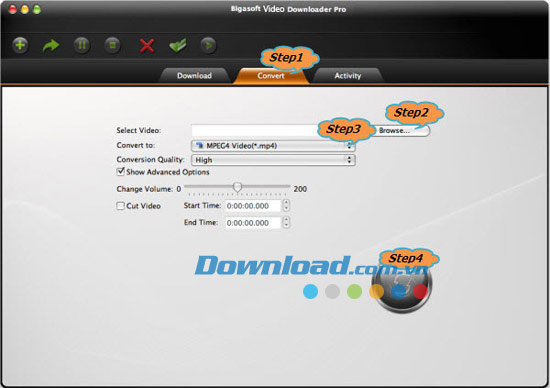Click the green checkmark clear-completed icon
Image resolution: width=550 pixels, height=388 pixels.
click(178, 46)
